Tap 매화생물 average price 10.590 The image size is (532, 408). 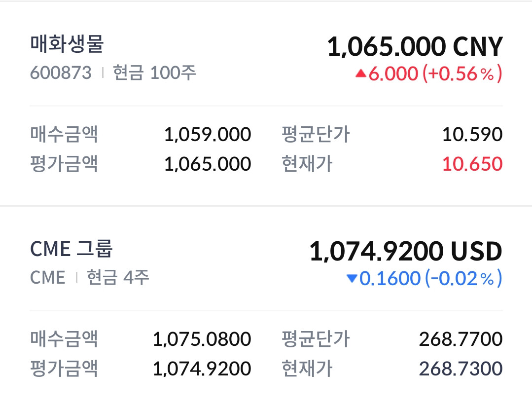click(472, 134)
